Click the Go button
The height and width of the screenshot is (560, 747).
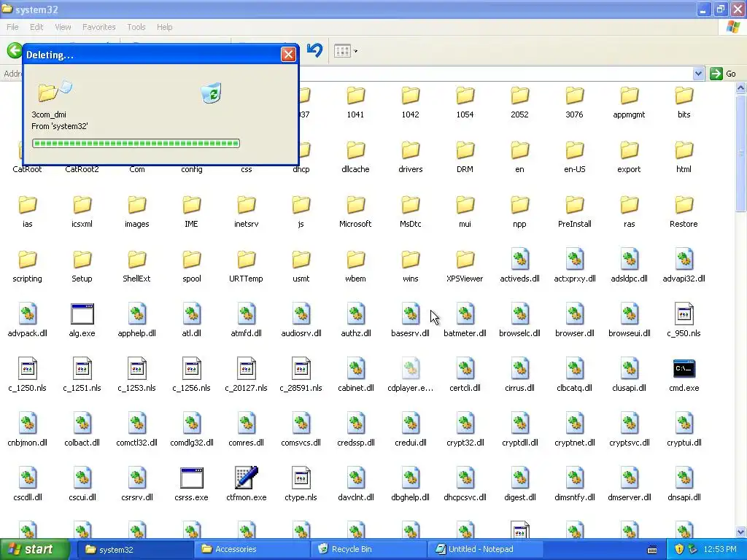pyautogui.click(x=723, y=74)
